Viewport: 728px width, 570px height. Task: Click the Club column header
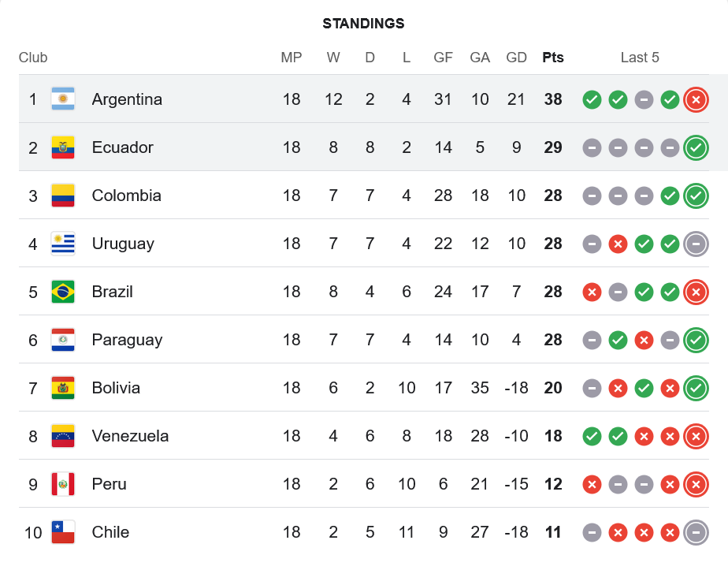[33, 58]
